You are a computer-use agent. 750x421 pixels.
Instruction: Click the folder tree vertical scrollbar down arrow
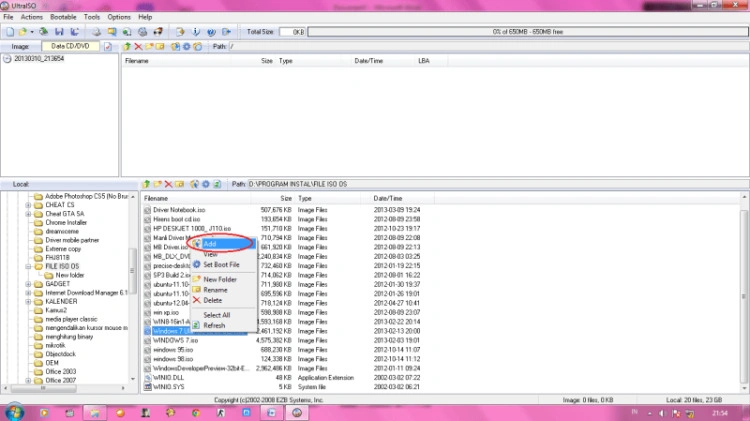click(x=133, y=379)
